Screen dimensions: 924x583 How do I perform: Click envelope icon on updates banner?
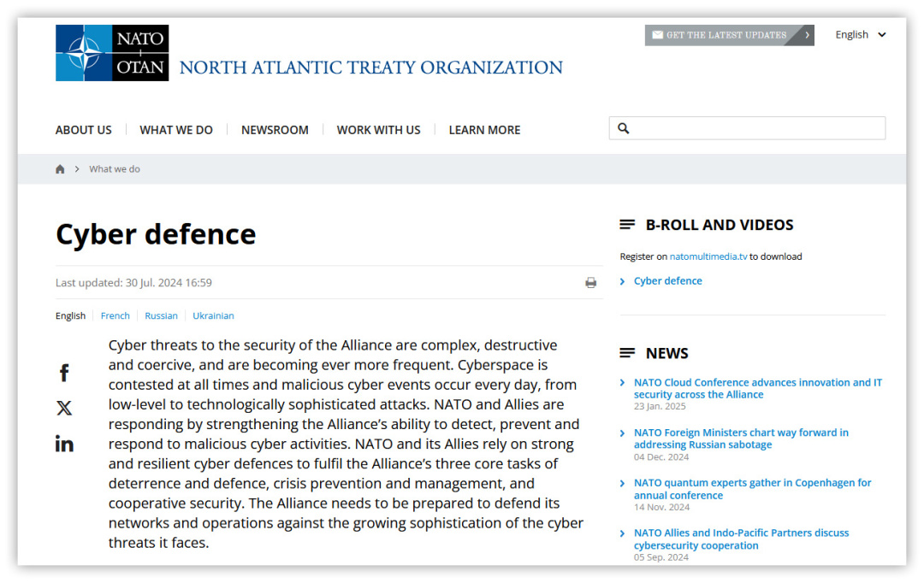tap(657, 35)
